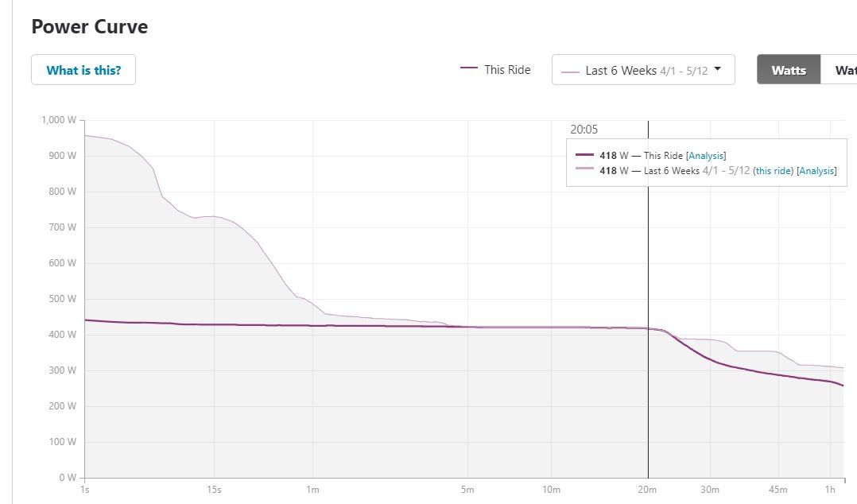Click the light line icon inside the Last 6 Weeks dropdown
The width and height of the screenshot is (857, 504).
[570, 72]
